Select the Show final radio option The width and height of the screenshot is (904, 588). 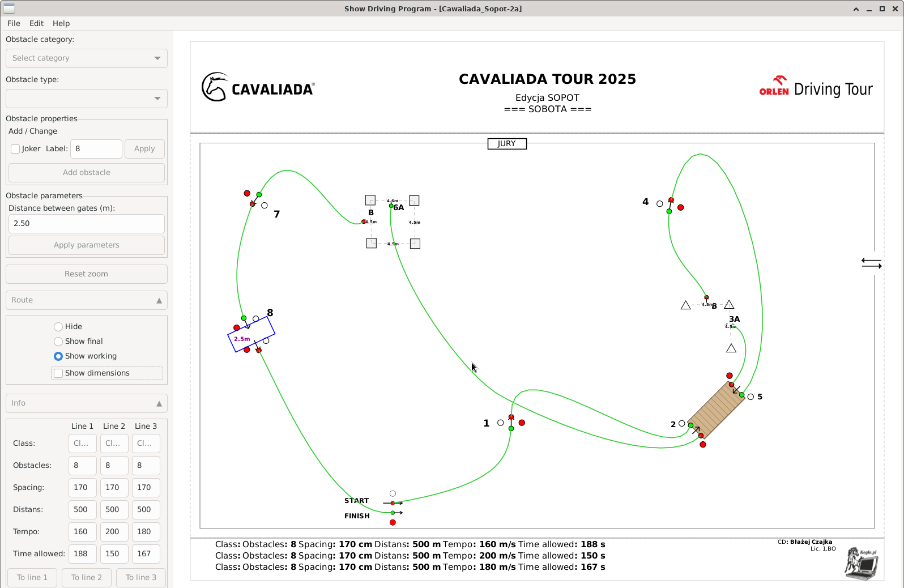coord(58,342)
